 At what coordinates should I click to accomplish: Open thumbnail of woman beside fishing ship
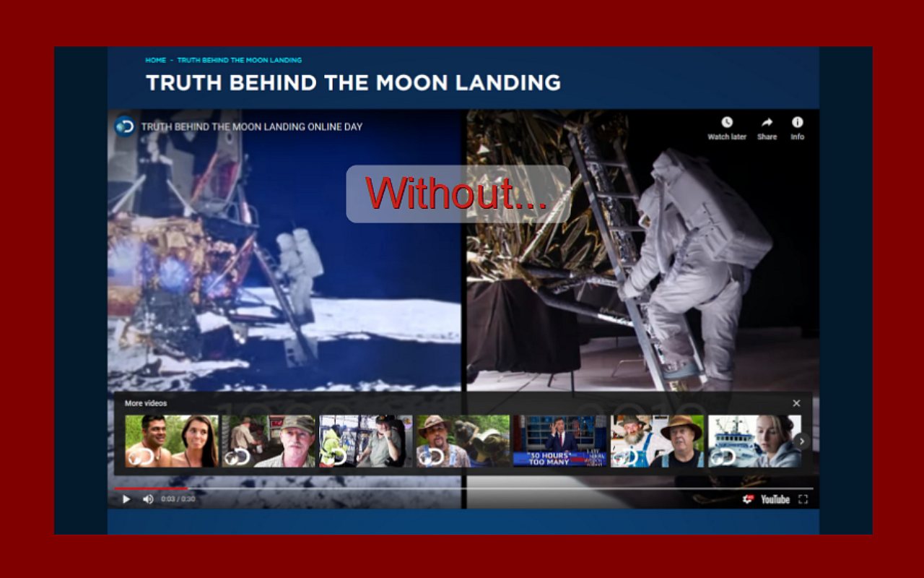pos(754,441)
